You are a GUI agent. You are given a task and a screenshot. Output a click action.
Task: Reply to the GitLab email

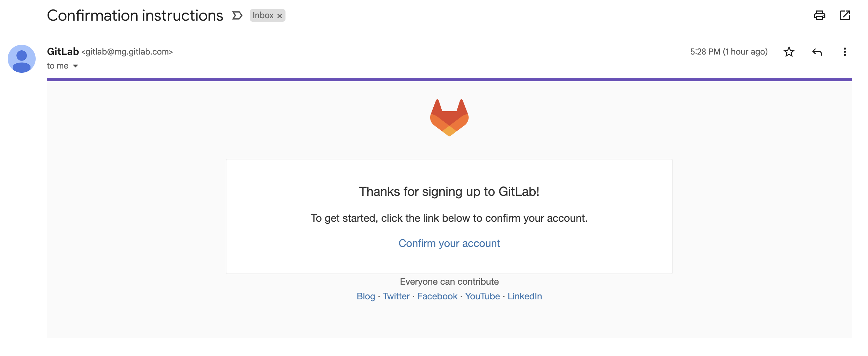(x=817, y=52)
